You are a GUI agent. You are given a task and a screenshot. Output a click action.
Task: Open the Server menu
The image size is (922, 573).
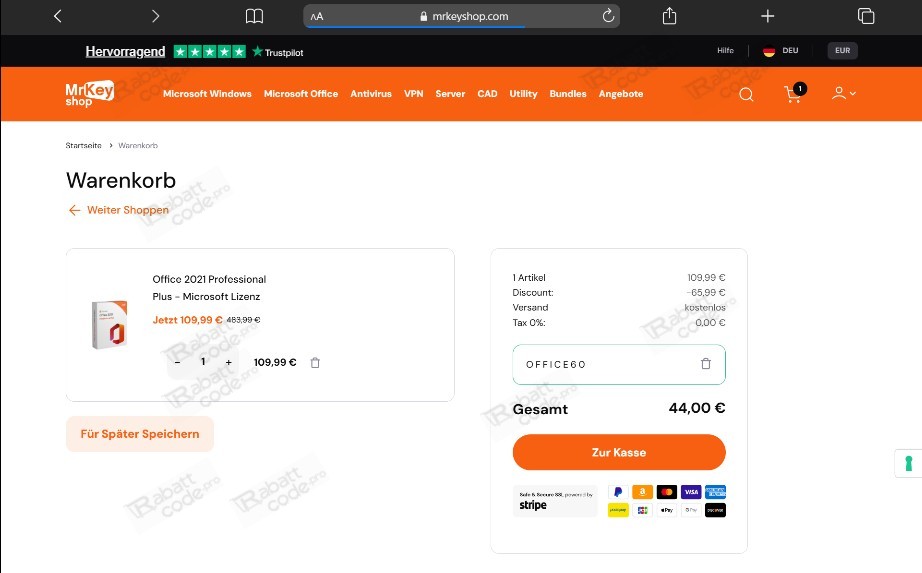[x=450, y=94]
